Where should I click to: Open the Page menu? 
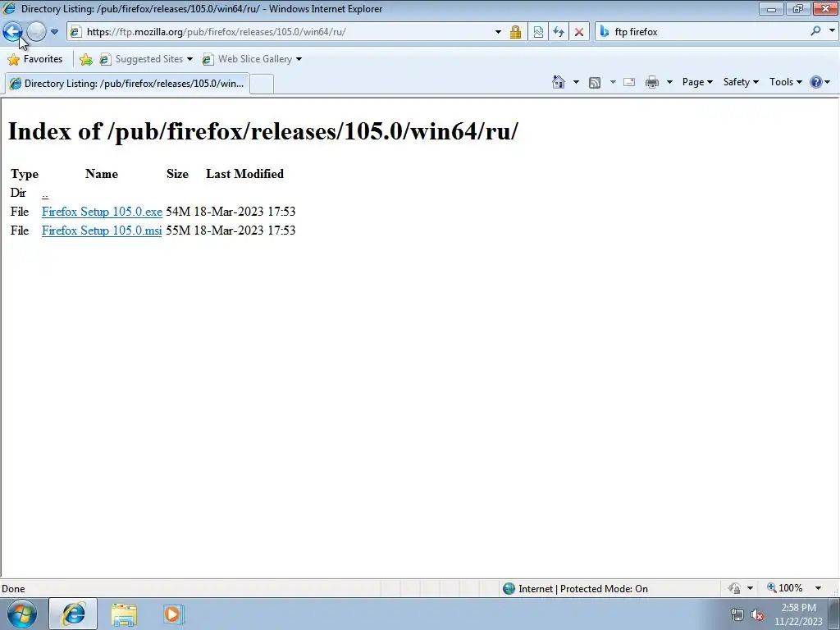click(x=697, y=82)
